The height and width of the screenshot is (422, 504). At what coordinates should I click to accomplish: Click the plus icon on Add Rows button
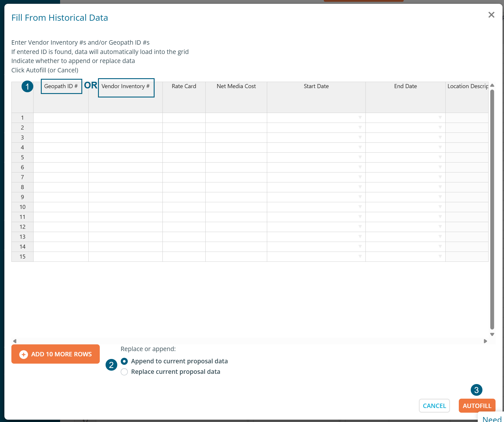(24, 354)
